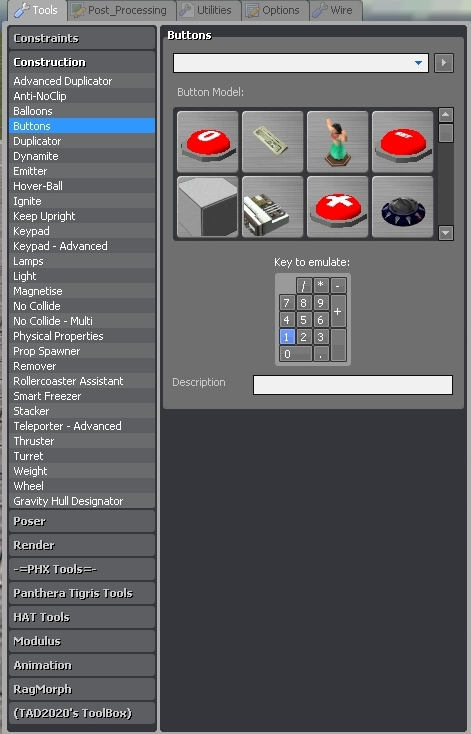The height and width of the screenshot is (734, 471).
Task: Click the arrow button beside preset dropdown
Action: (443, 63)
